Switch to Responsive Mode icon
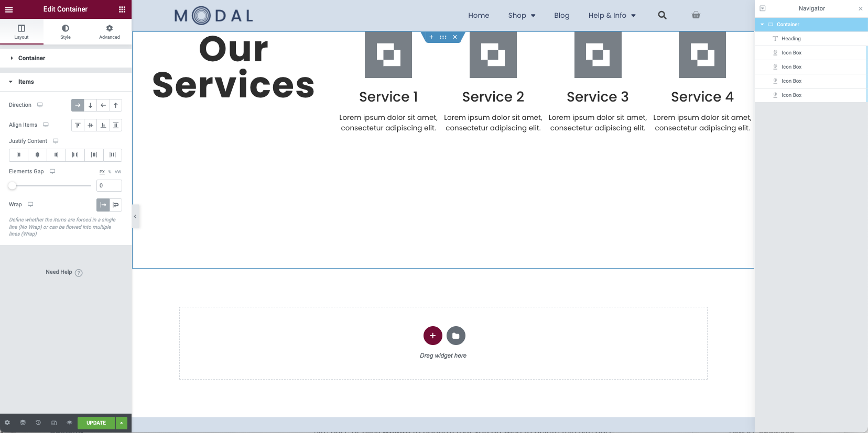The width and height of the screenshot is (868, 433). [54, 423]
